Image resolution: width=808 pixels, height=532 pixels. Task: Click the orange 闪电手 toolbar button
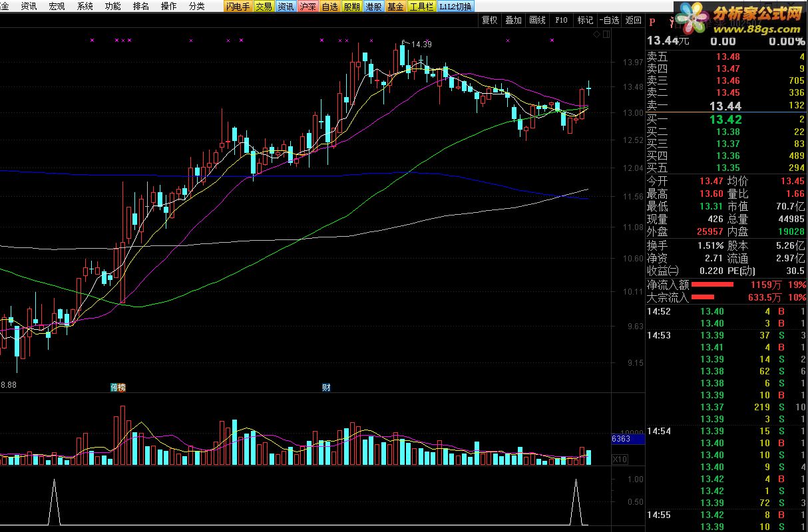238,7
